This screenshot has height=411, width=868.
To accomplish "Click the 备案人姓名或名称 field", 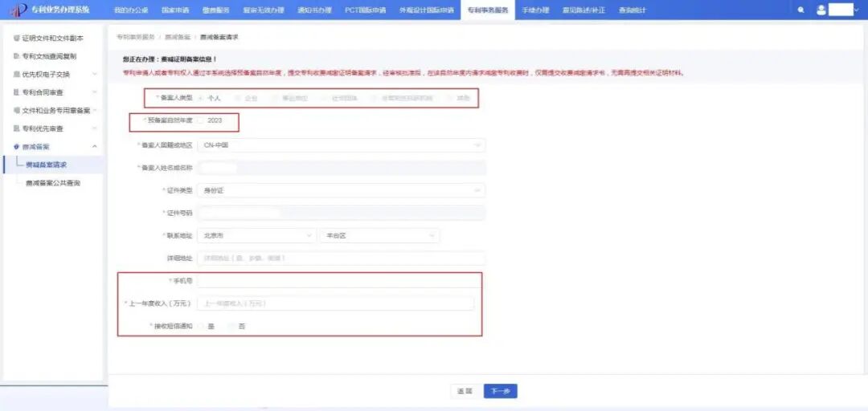I will click(341, 168).
